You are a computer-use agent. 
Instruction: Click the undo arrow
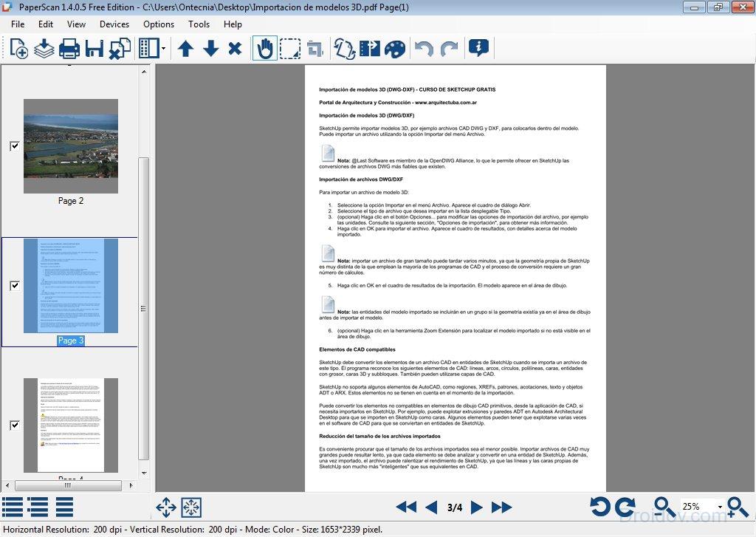coord(424,49)
